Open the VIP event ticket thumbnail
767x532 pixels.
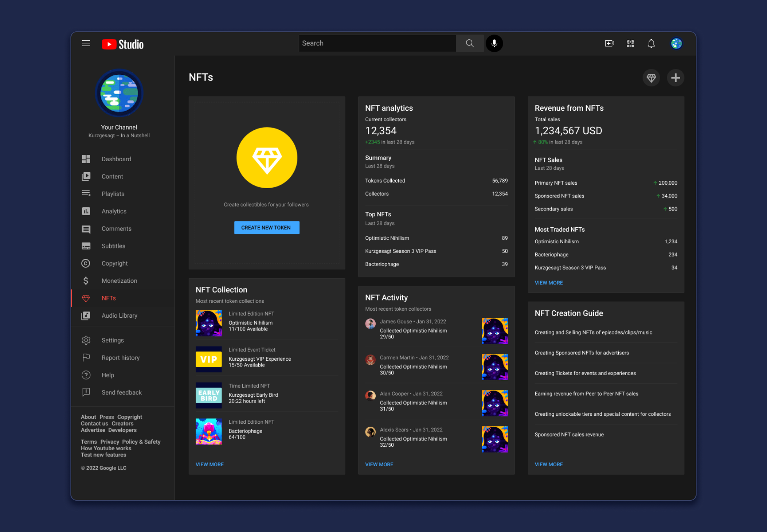coord(209,359)
